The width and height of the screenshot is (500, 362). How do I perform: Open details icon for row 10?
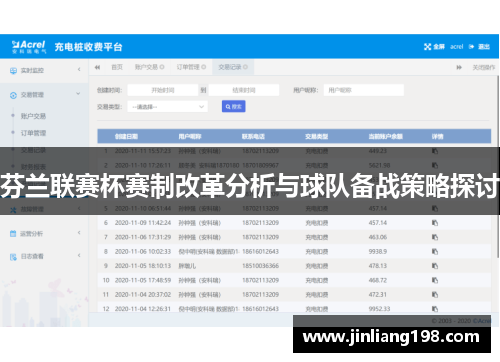point(435,280)
